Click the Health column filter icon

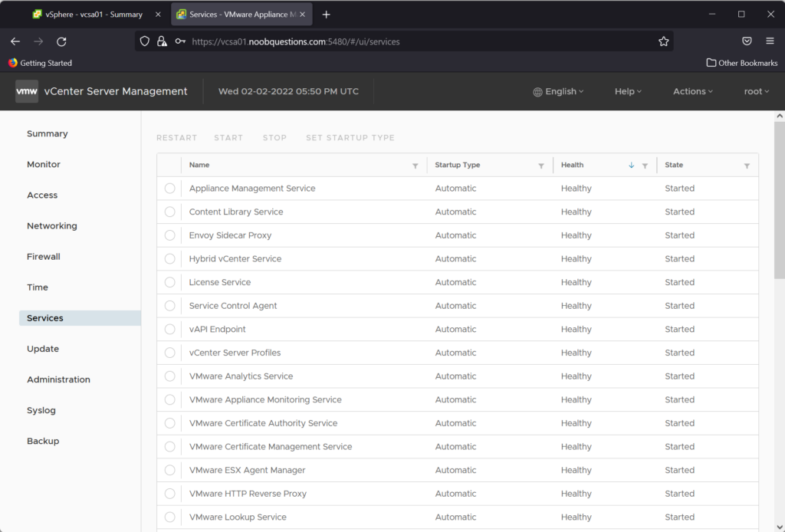tap(645, 166)
